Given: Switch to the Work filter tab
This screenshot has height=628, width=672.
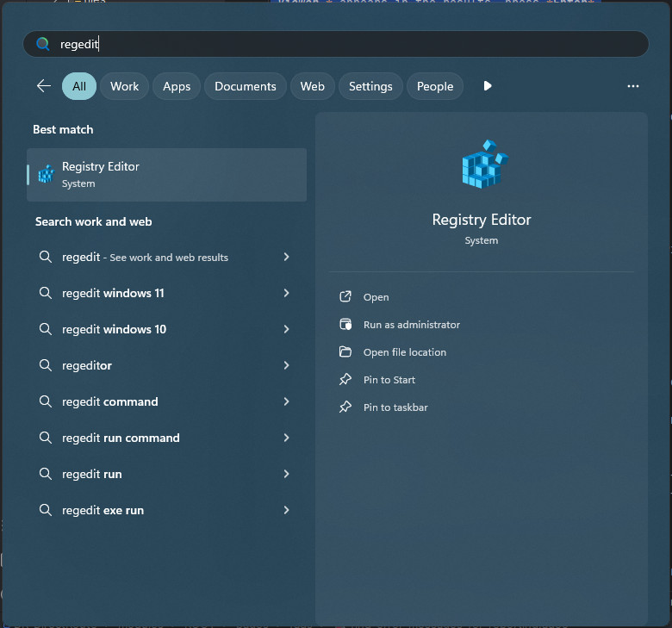Looking at the screenshot, I should 124,86.
